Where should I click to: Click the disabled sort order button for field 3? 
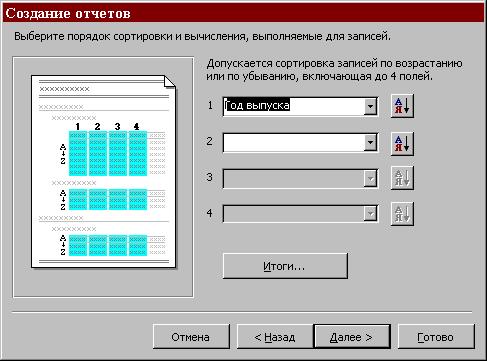(402, 178)
